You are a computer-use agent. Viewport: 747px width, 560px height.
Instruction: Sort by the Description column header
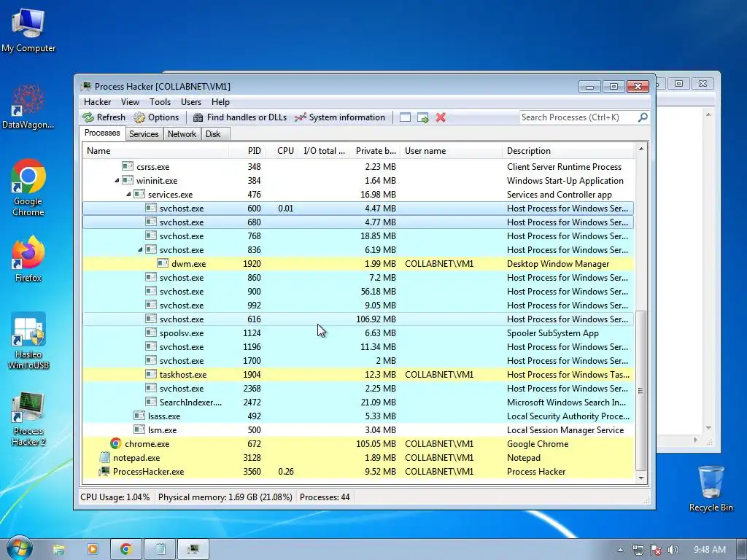point(568,151)
